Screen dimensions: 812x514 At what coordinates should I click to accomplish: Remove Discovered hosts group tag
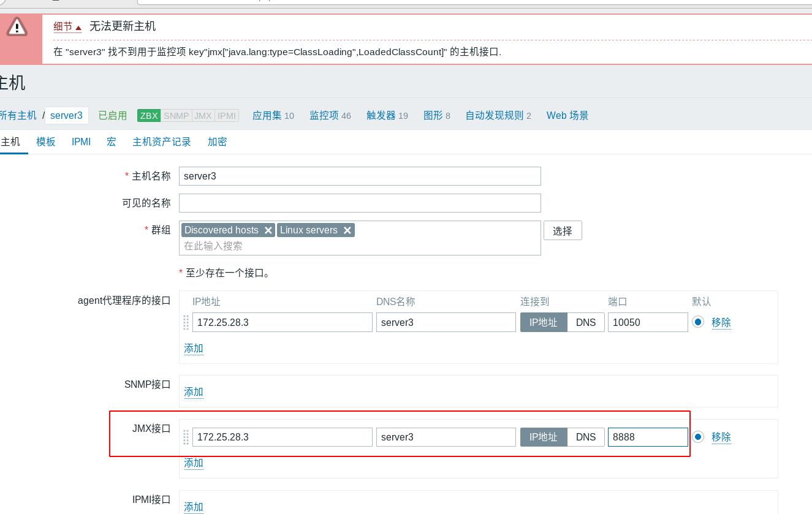pyautogui.click(x=268, y=230)
